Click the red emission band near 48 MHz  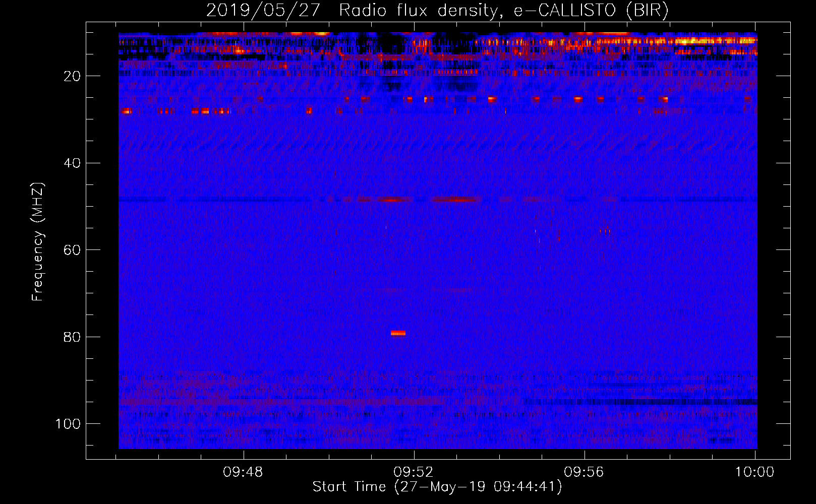pos(419,200)
